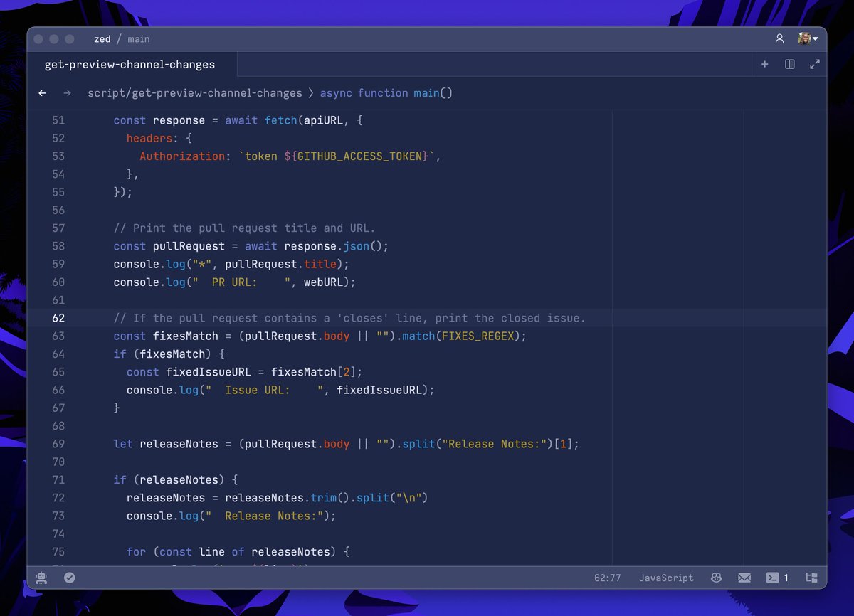Go back using the left arrow
Image resolution: width=854 pixels, height=616 pixels.
[x=43, y=93]
